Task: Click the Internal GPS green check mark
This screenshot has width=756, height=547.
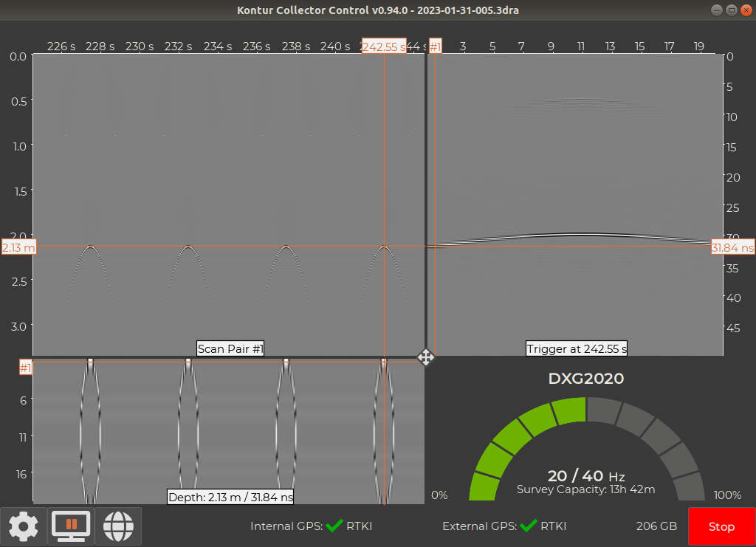Action: coord(334,526)
